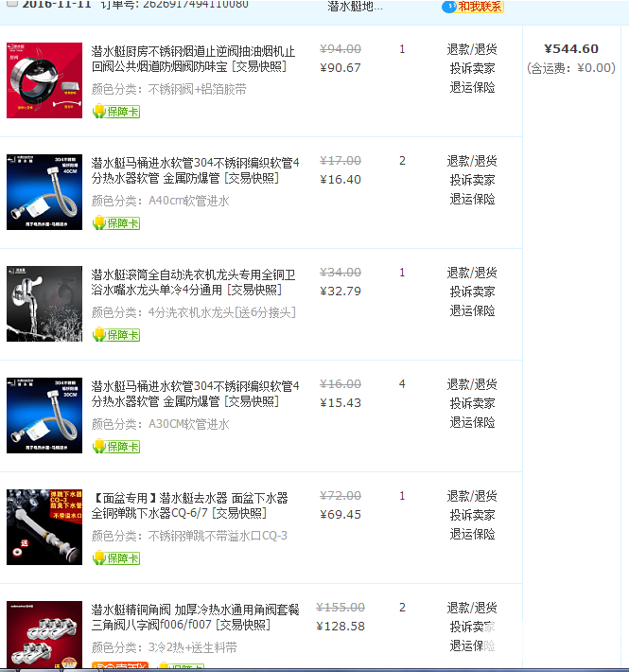Viewport: 629px width, 672px height.
Task: Open 交易快照 link of basin drain item
Action: click(239, 513)
